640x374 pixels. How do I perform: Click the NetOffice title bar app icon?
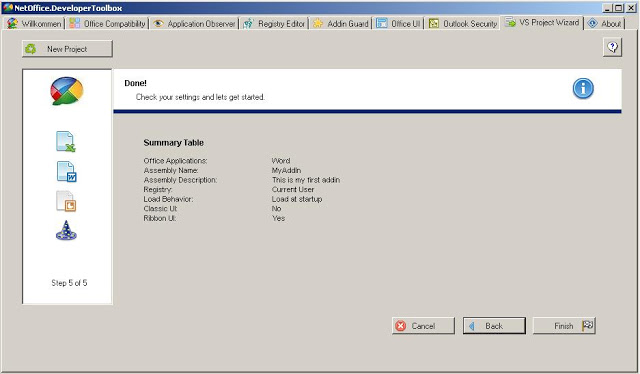click(x=7, y=8)
